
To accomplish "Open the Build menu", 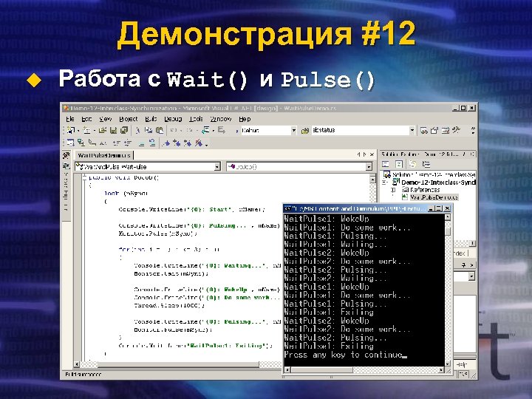I will [x=151, y=119].
